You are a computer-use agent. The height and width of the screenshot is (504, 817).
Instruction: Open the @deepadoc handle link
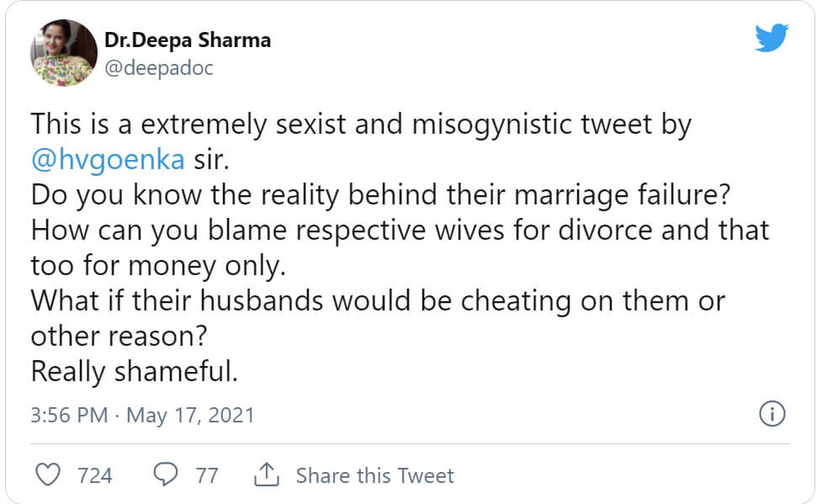pos(158,68)
